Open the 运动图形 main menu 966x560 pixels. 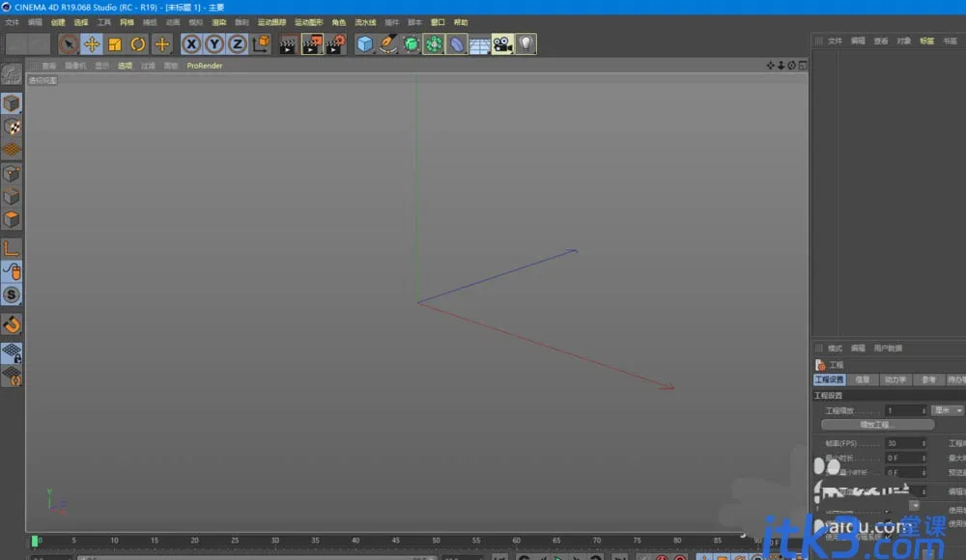click(309, 22)
